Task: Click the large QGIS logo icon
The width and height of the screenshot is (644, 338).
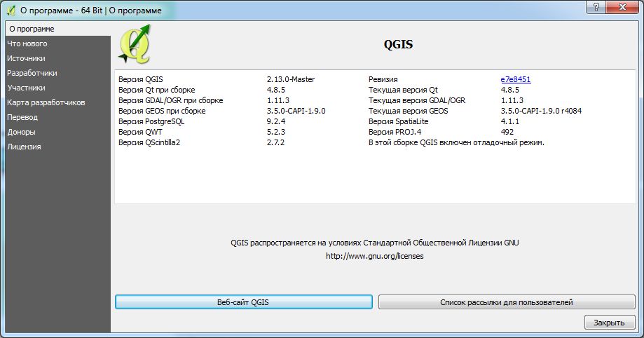Action: click(x=135, y=44)
